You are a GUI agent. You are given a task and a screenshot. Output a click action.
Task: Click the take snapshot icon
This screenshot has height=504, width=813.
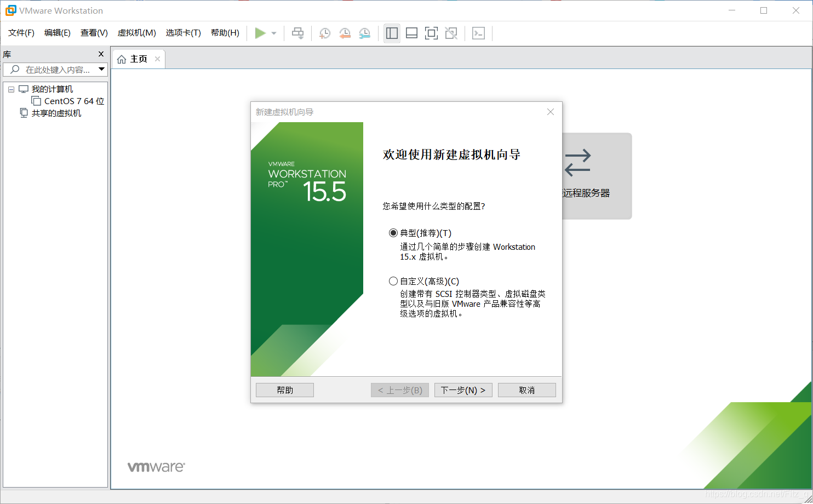[324, 33]
